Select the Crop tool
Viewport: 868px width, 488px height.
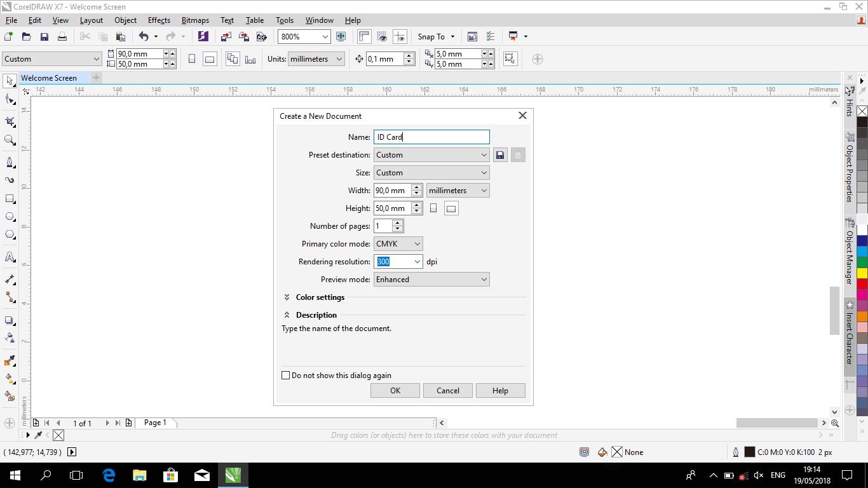click(x=10, y=121)
